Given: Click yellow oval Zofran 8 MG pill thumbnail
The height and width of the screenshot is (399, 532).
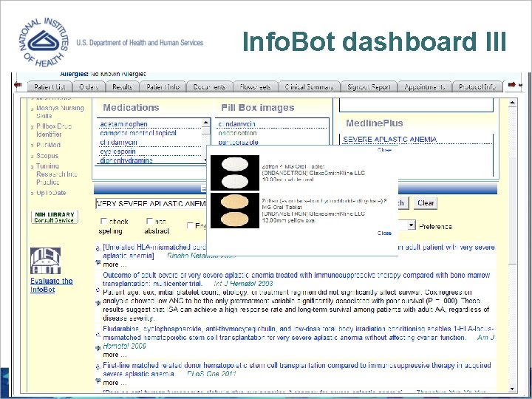Looking at the screenshot, I should 235,211.
